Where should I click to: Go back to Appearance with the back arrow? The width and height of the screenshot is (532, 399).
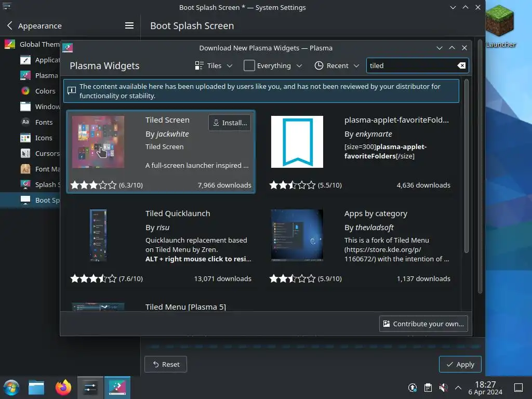pyautogui.click(x=10, y=25)
